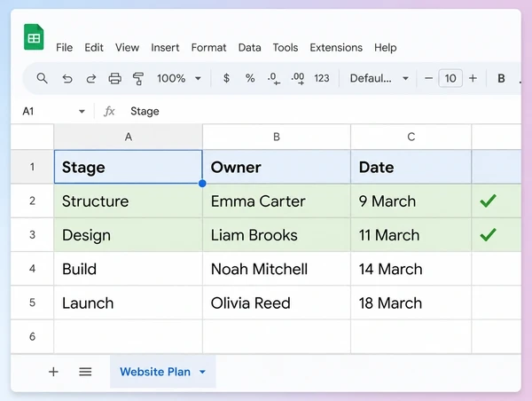Open the Format menu

pyautogui.click(x=208, y=48)
